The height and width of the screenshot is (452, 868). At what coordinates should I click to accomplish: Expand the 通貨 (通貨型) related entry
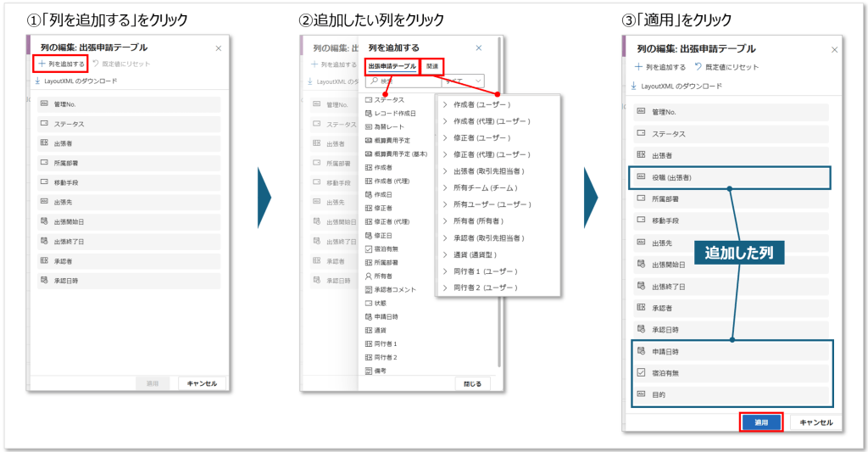coord(445,254)
